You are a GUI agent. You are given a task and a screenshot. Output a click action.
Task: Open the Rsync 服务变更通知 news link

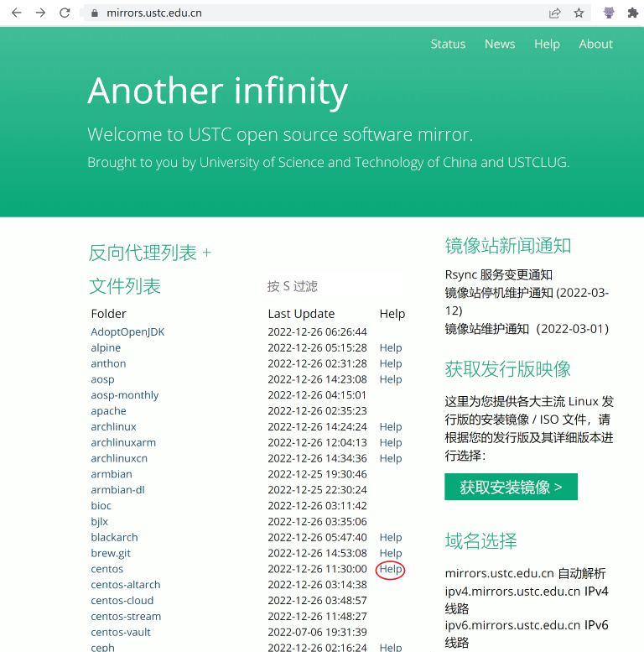[x=499, y=274]
